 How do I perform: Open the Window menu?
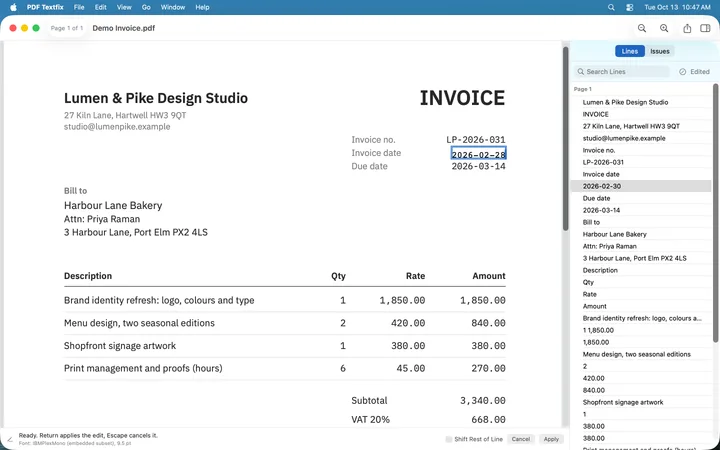coord(173,7)
